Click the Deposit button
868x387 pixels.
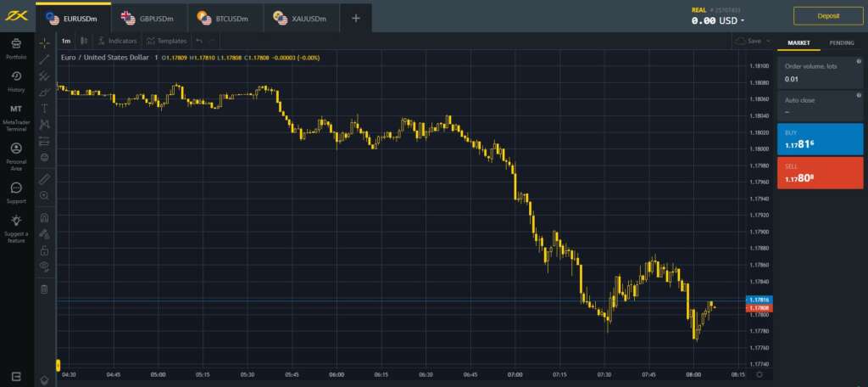coord(828,16)
